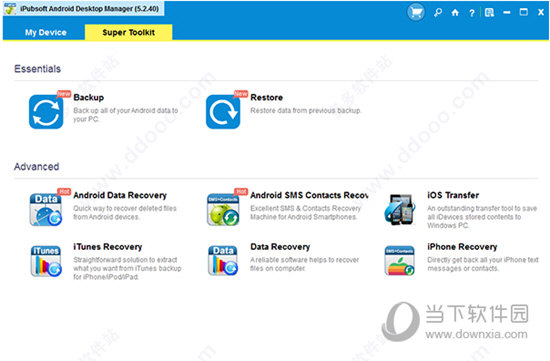The height and width of the screenshot is (361, 550).
Task: Open the shopping cart purchase icon
Action: click(416, 13)
